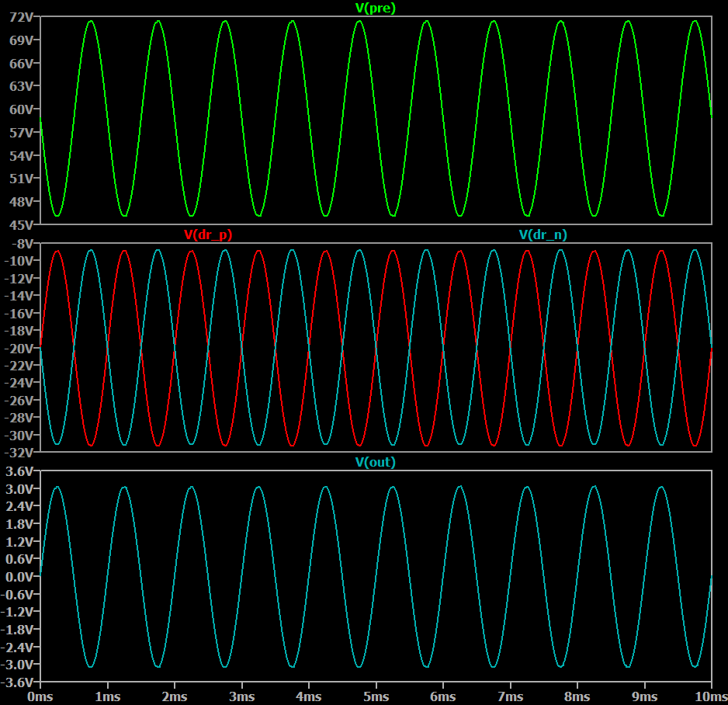728x705 pixels.
Task: Click the 63V axis label
Action: point(22,86)
